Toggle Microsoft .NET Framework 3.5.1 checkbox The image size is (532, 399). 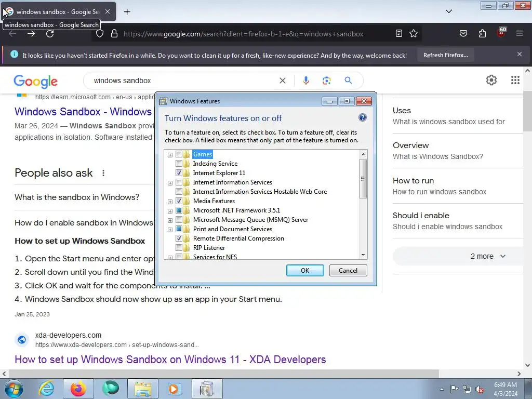pyautogui.click(x=179, y=210)
